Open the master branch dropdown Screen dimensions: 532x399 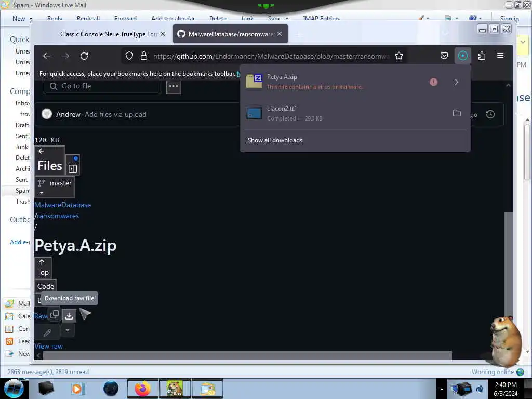55,187
